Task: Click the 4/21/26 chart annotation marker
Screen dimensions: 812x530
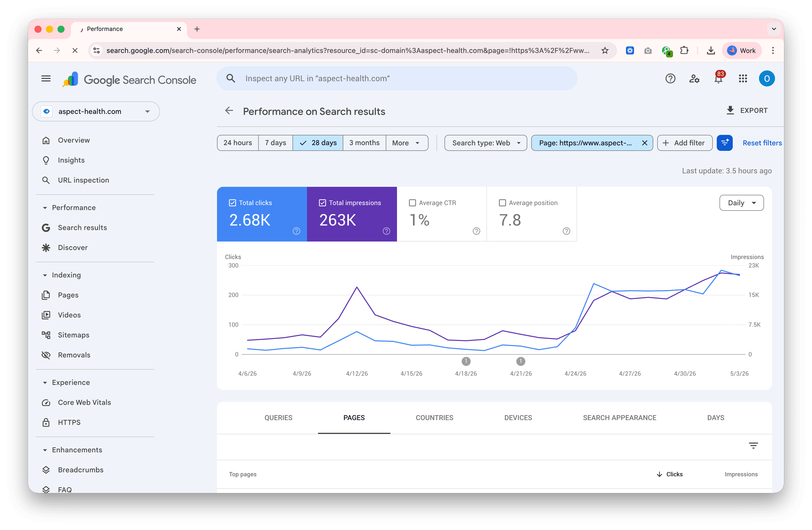Action: pyautogui.click(x=520, y=361)
